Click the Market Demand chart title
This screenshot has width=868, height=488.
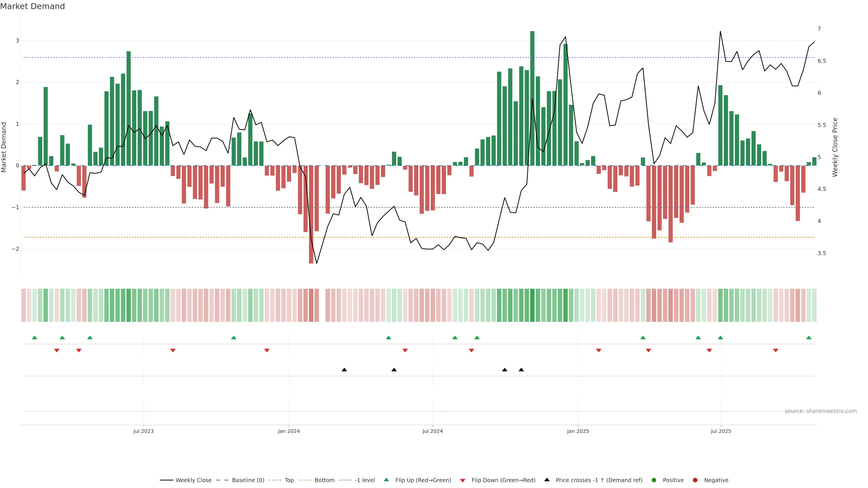point(32,6)
